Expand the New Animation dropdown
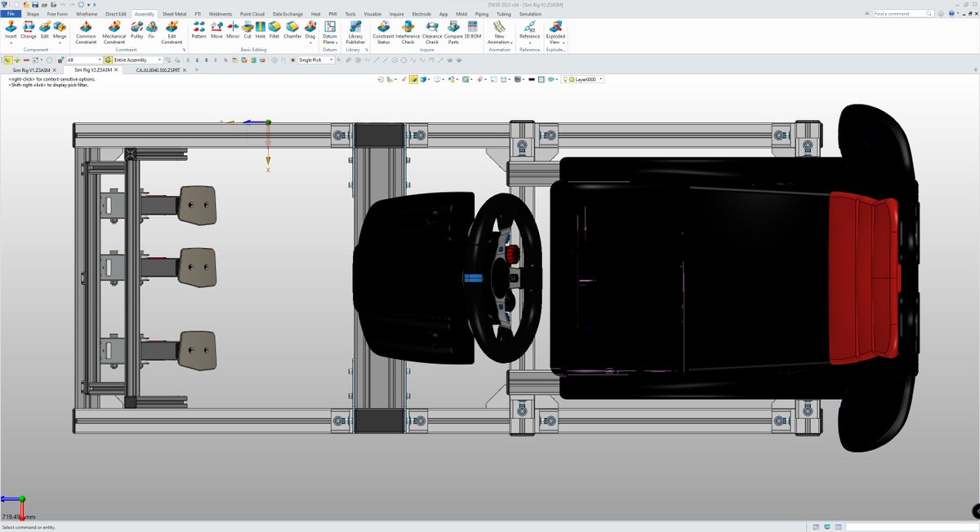The width and height of the screenshot is (980, 532). coord(511,42)
